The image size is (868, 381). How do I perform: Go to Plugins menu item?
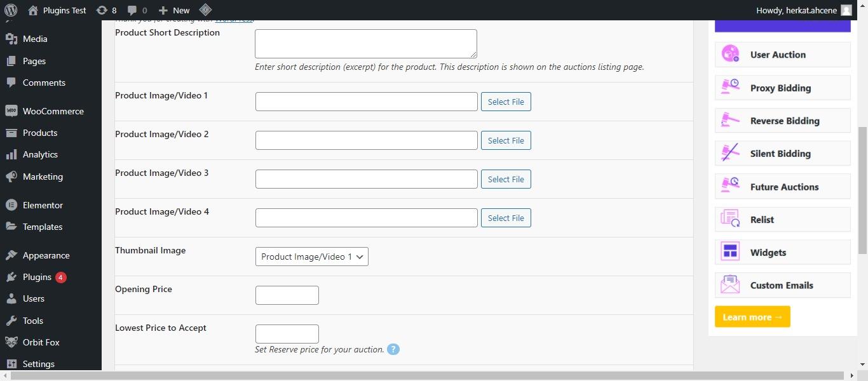[x=37, y=277]
